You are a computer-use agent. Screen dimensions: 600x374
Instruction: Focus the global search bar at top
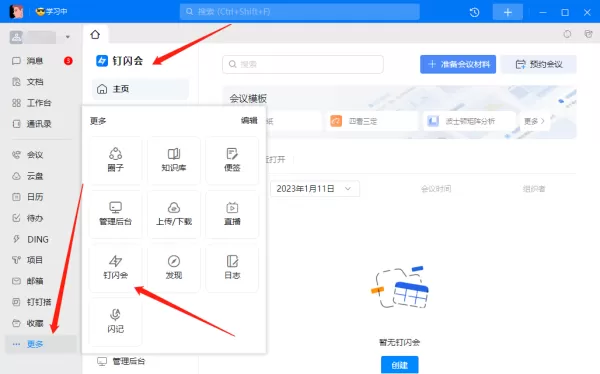pyautogui.click(x=300, y=12)
